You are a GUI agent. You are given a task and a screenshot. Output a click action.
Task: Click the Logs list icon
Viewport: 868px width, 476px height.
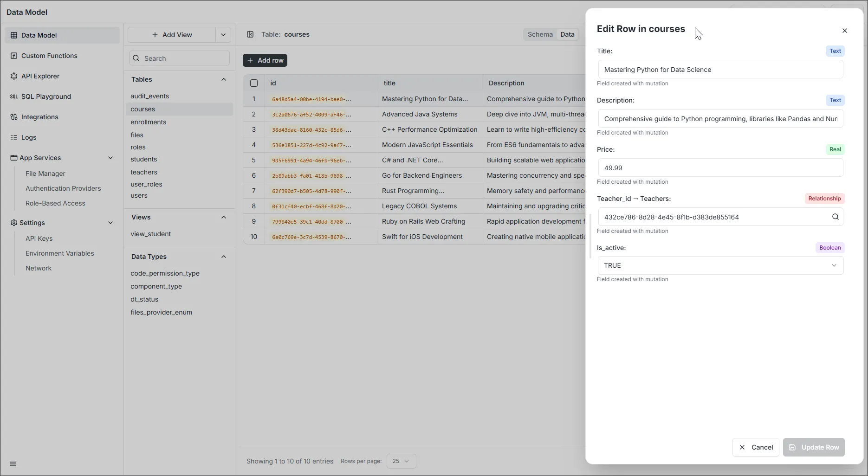pyautogui.click(x=14, y=137)
